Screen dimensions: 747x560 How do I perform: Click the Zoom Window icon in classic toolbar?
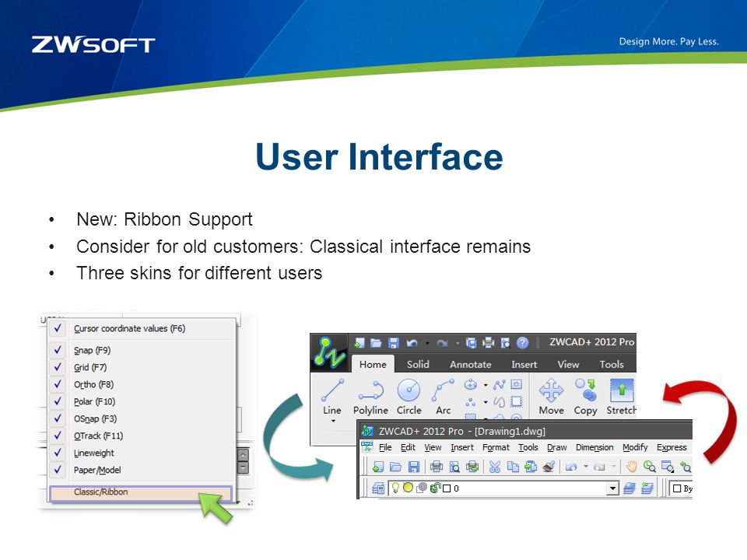(668, 467)
